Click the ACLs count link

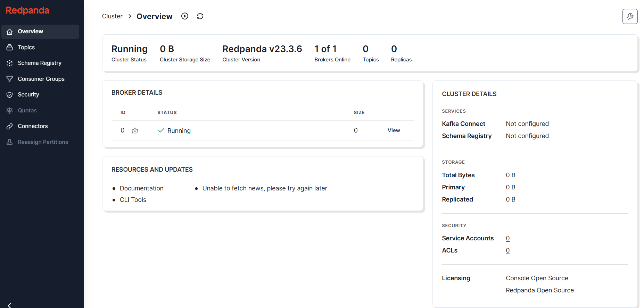tap(508, 250)
